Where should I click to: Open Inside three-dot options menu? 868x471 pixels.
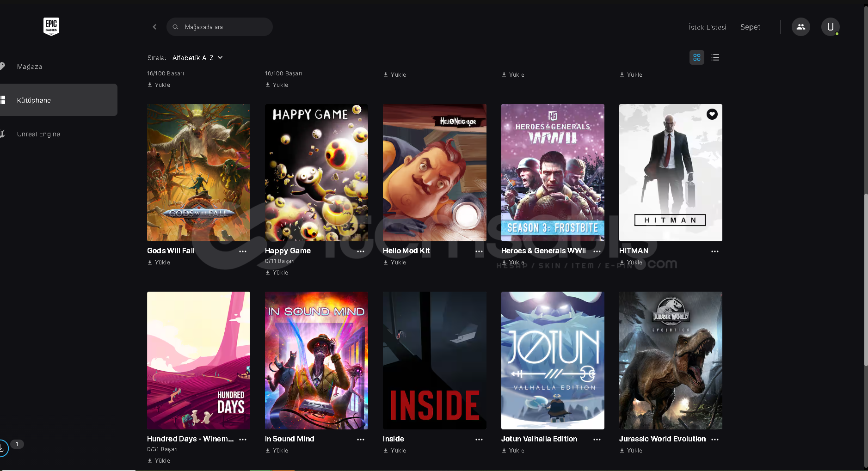click(x=479, y=440)
